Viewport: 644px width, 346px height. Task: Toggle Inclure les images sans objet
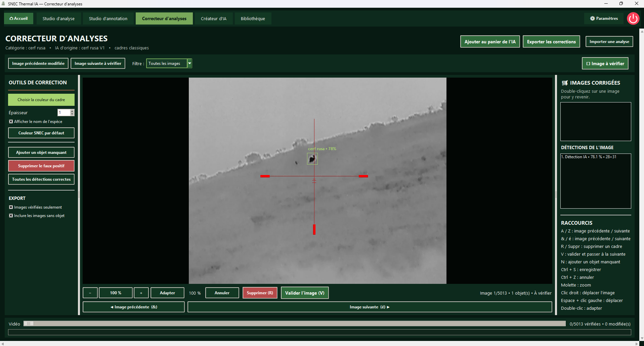point(11,216)
